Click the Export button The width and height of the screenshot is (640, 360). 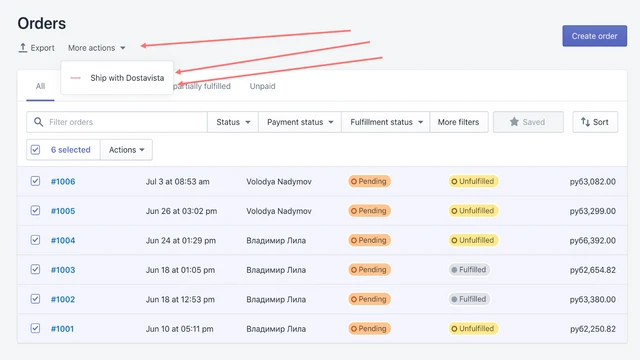point(36,48)
